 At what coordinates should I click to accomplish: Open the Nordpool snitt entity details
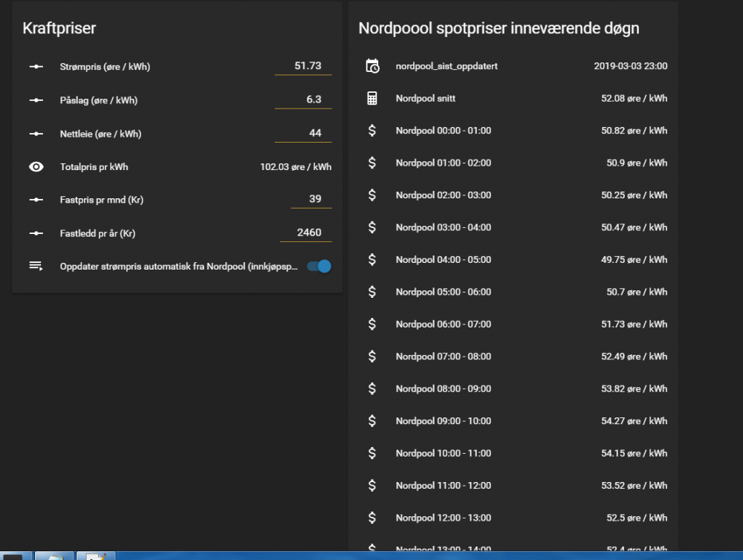click(x=426, y=98)
